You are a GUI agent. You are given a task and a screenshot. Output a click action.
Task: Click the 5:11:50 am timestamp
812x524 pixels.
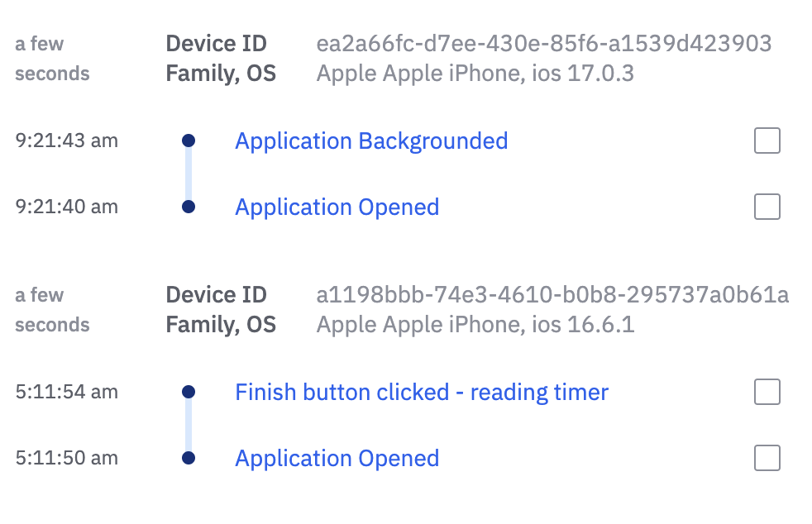(67, 458)
